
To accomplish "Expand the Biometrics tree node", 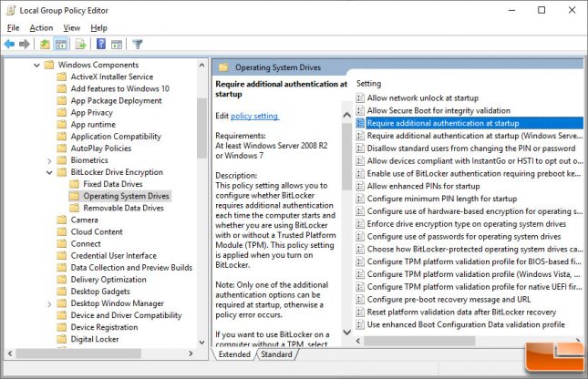I will click(49, 161).
